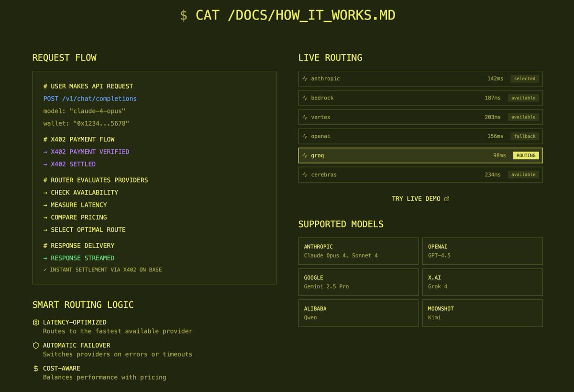Select the cerebras routing row

(420, 174)
